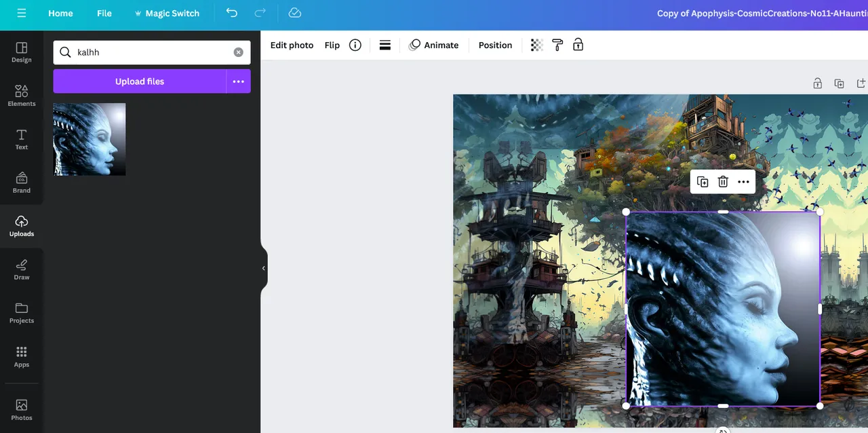Open more upload options menu
Viewport: 868px width, 433px height.
[239, 81]
